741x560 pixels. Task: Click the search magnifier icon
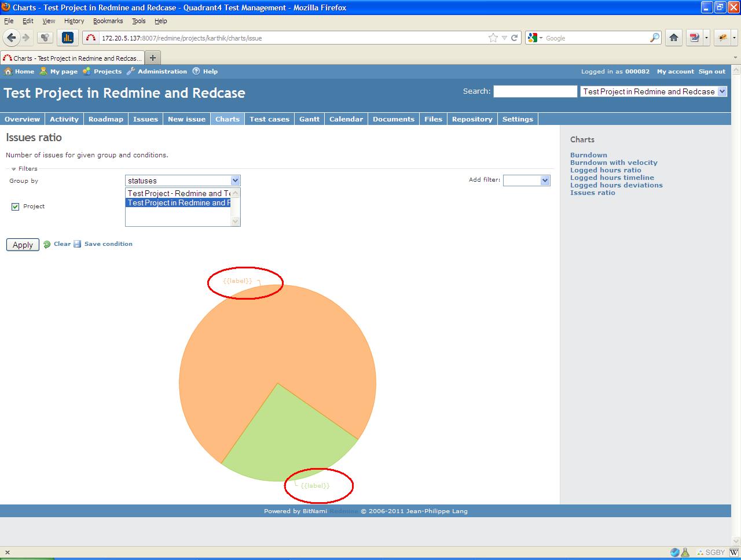pos(655,38)
